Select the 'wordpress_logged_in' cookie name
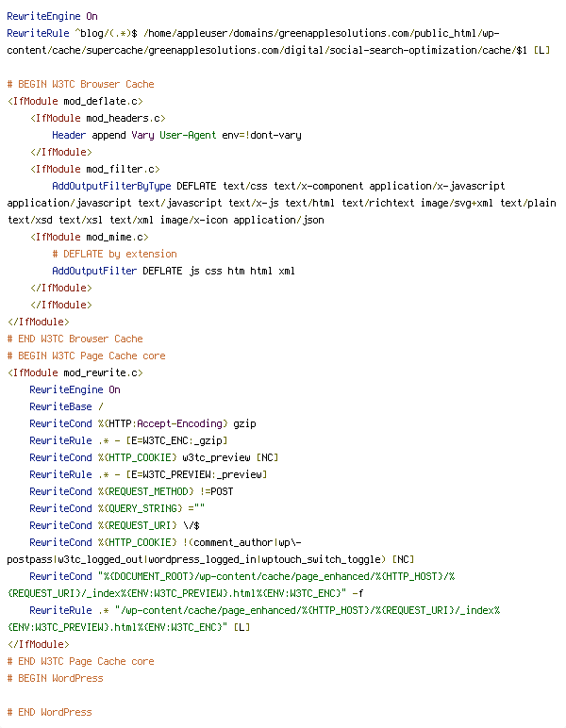566x728 pixels. coord(202,559)
